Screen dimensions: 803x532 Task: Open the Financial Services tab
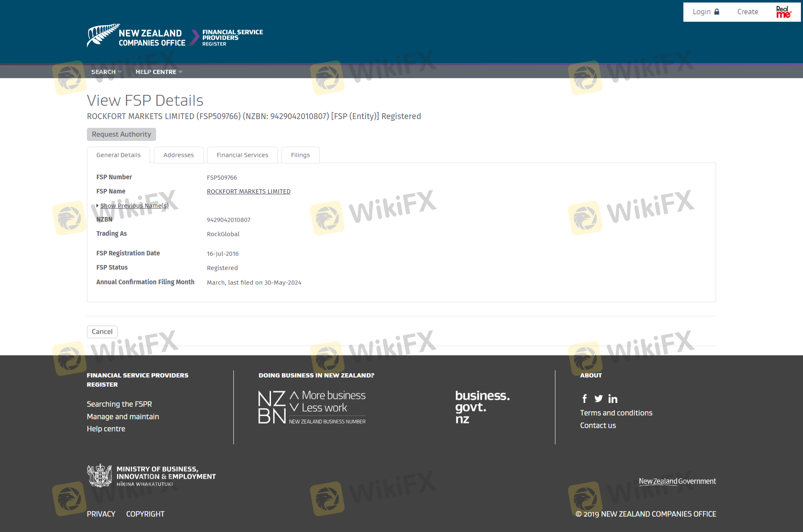pyautogui.click(x=242, y=155)
